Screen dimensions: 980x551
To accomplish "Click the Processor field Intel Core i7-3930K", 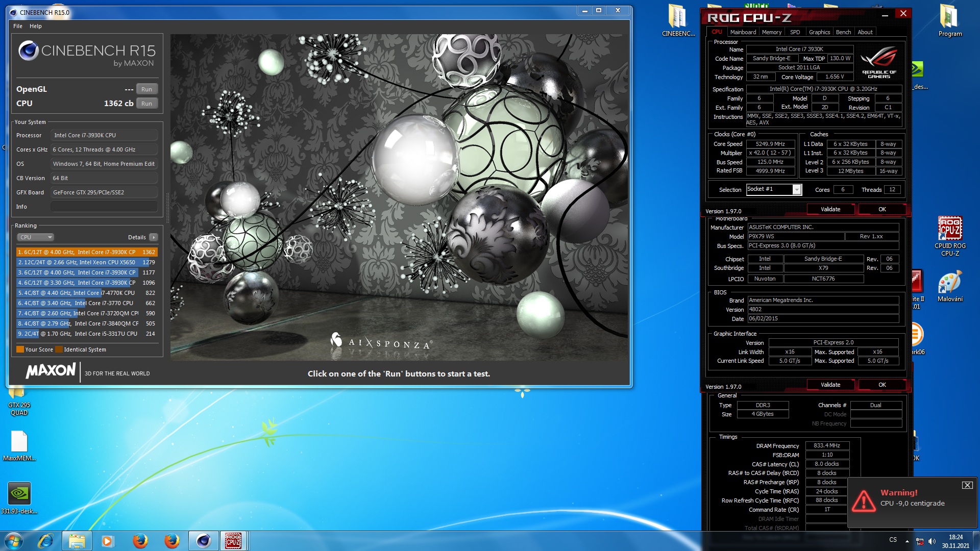I will [x=104, y=135].
